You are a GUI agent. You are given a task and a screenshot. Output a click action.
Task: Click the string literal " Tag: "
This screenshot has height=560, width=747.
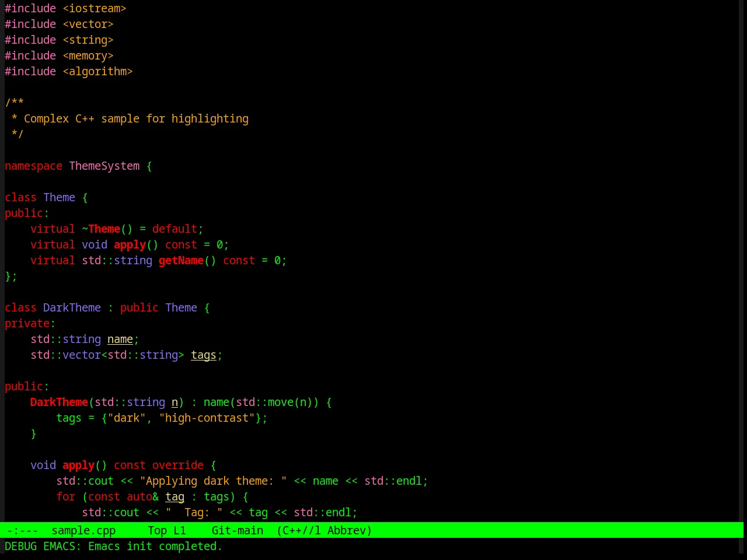coord(194,512)
